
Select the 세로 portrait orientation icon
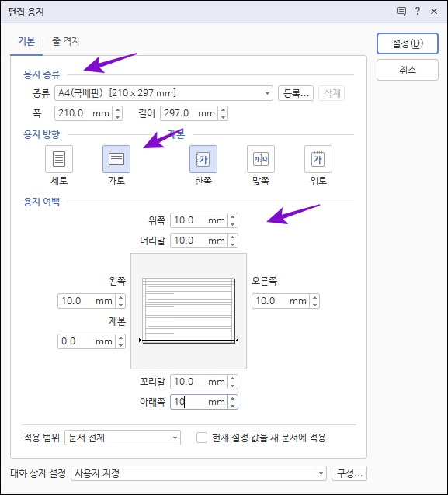tap(59, 159)
